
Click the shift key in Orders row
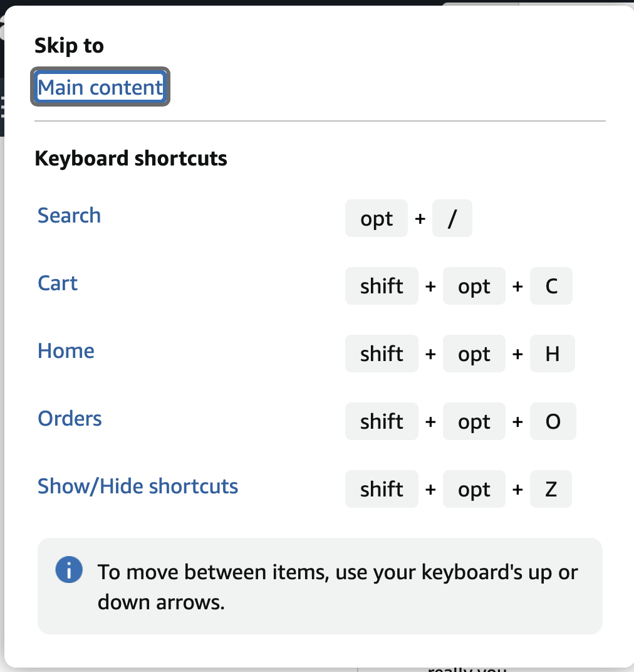click(x=382, y=422)
